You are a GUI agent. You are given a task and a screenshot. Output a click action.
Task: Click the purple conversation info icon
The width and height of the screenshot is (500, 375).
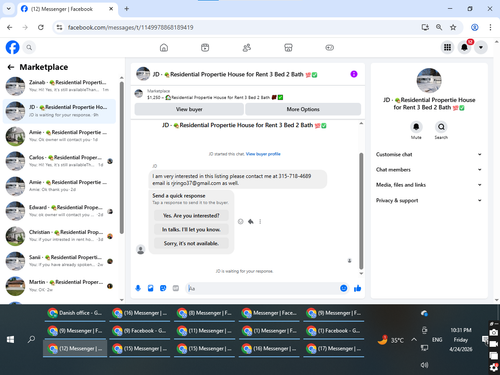pos(354,74)
